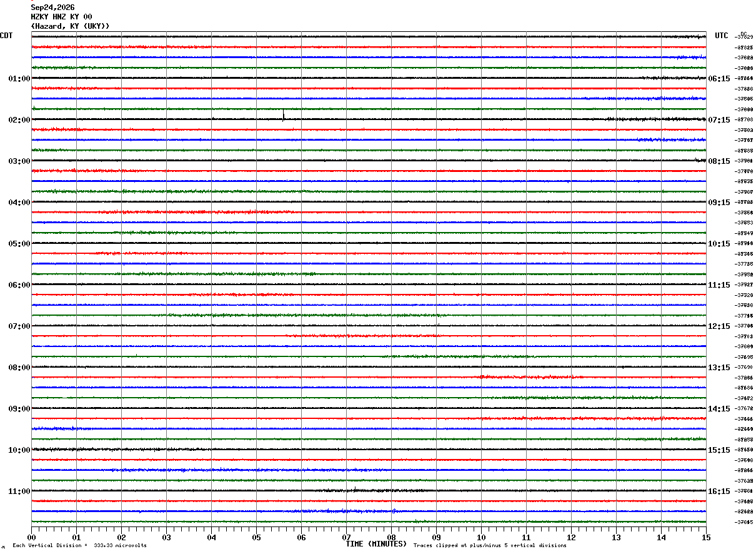Click the spike on the 02:00 black trace
The image size is (756, 554).
click(284, 114)
